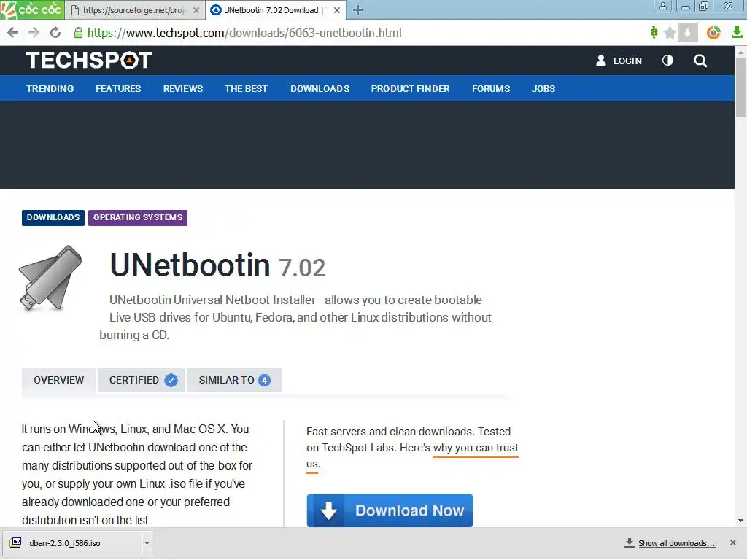This screenshot has height=560, width=747.
Task: Click the TechSpot logo
Action: coord(89,61)
